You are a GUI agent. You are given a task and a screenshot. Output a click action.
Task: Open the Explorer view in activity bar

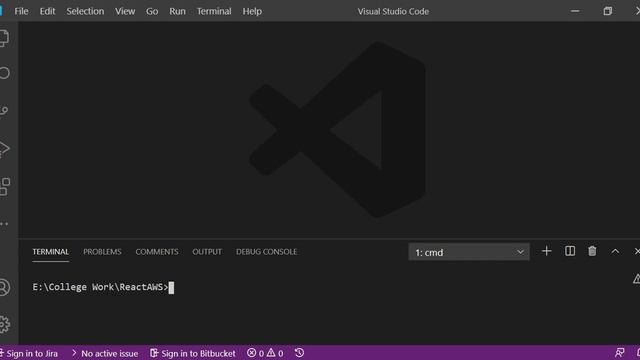click(x=4, y=38)
